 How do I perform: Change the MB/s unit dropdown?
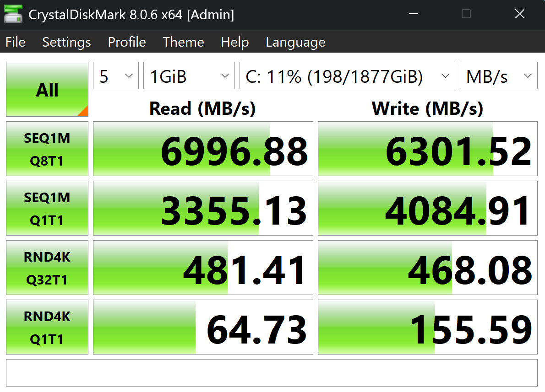[x=498, y=76]
